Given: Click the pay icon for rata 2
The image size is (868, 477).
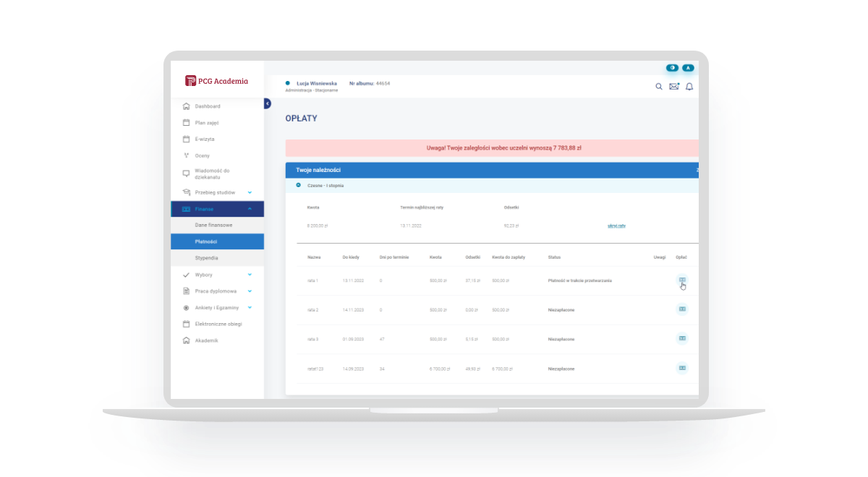Looking at the screenshot, I should [681, 309].
